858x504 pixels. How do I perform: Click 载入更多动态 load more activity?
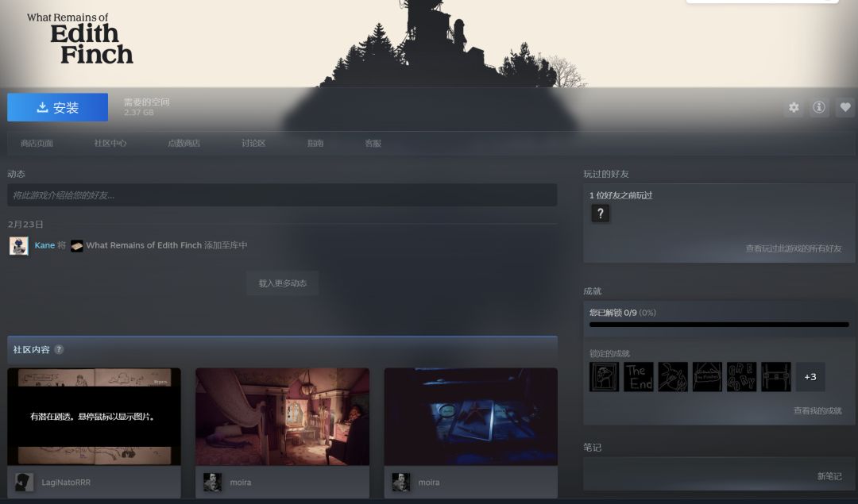point(282,283)
